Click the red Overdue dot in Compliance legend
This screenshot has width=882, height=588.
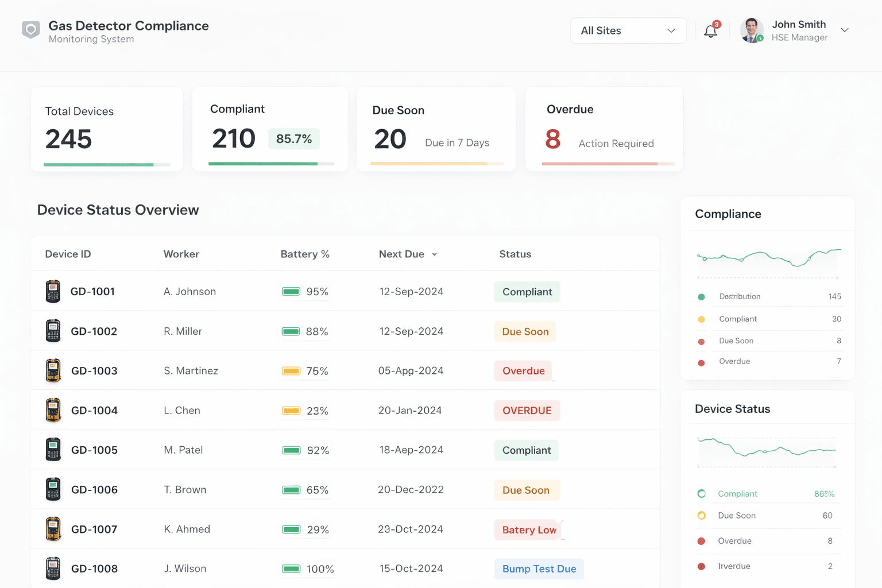701,361
